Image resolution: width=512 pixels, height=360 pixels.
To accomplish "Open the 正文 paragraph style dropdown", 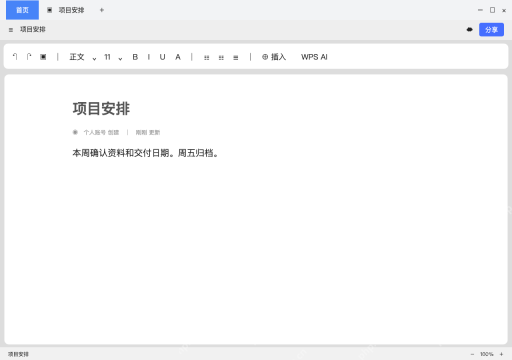I will click(83, 57).
